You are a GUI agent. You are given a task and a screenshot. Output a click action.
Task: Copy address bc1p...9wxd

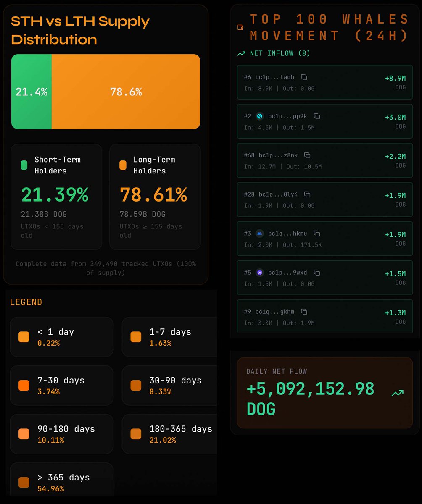[x=317, y=273]
